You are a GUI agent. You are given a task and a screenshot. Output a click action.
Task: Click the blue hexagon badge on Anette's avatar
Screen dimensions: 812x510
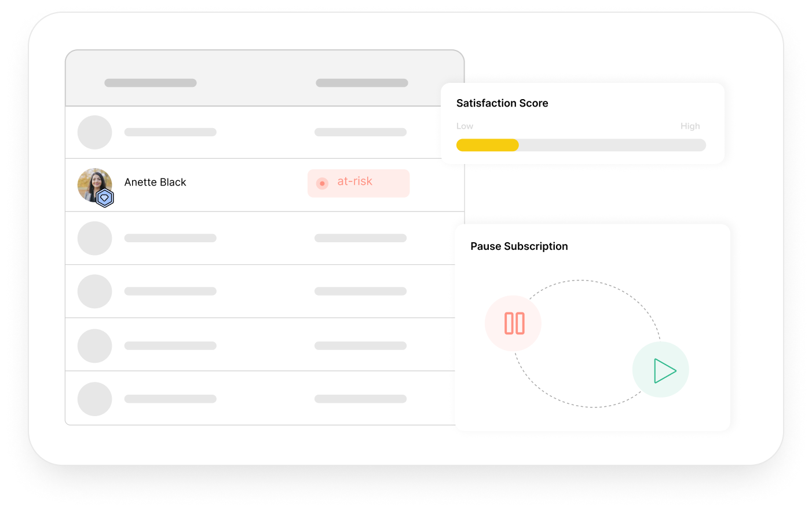(x=105, y=198)
